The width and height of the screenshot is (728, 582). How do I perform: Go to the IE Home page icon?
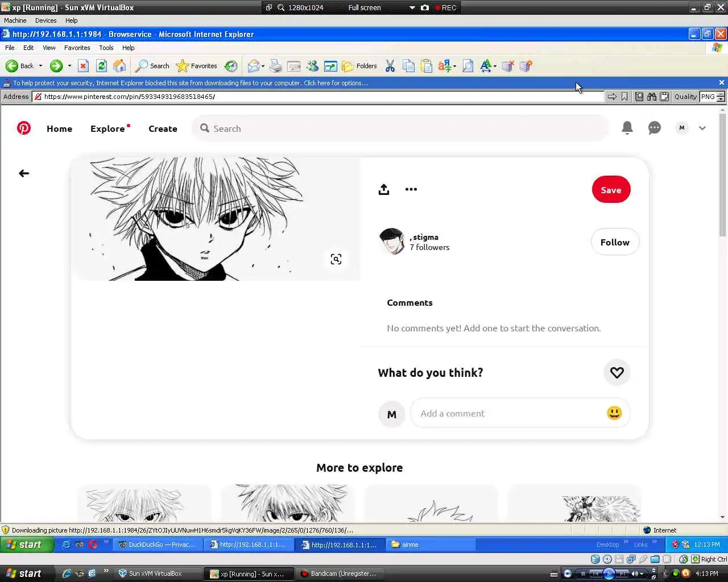(119, 66)
